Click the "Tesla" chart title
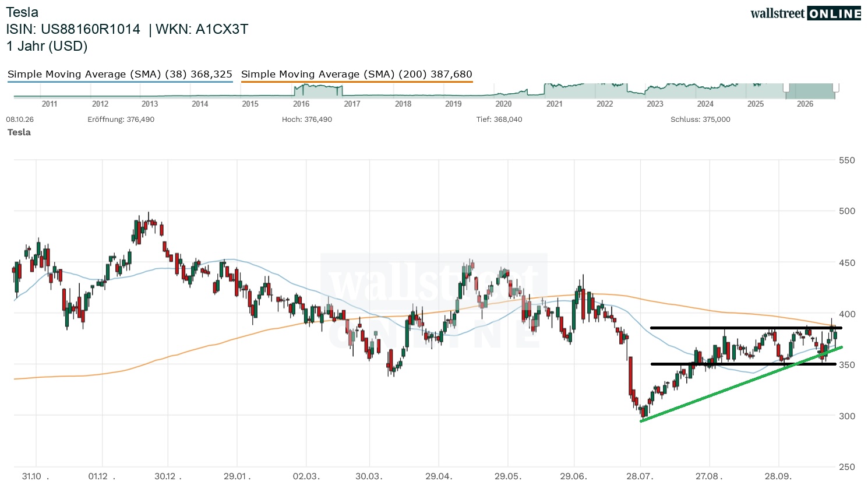 tap(22, 12)
